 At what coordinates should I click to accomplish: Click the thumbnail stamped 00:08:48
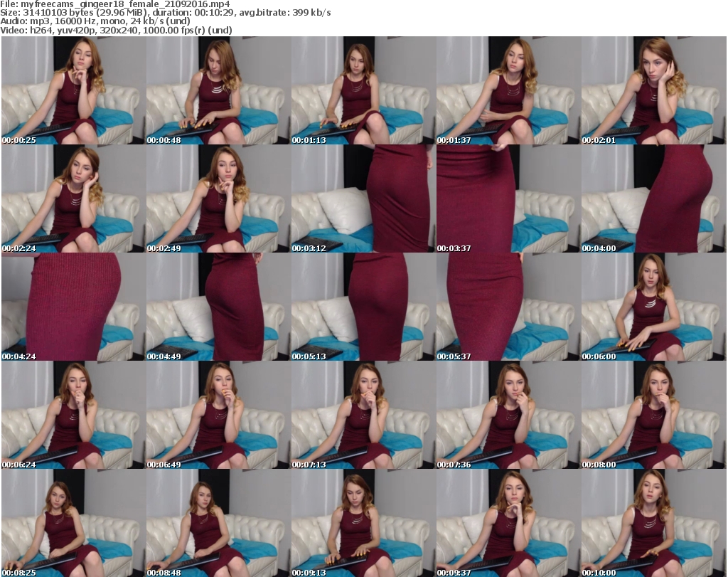219,523
